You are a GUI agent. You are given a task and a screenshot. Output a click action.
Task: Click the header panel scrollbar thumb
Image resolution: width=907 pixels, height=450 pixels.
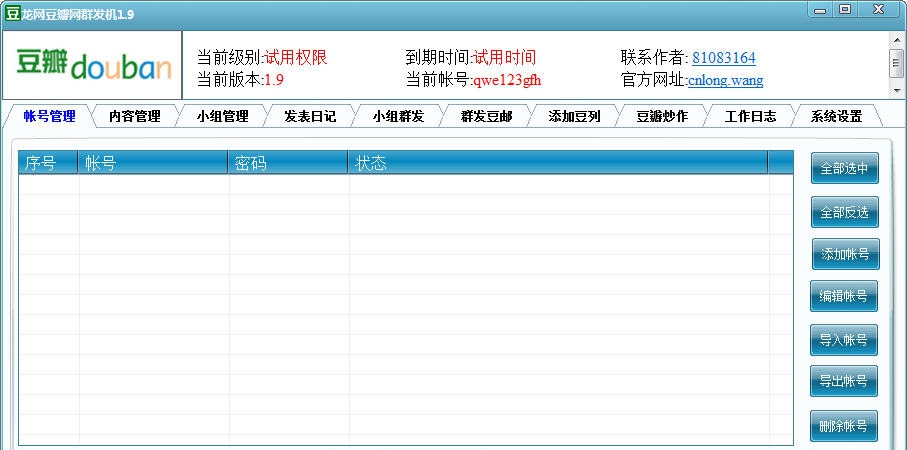tap(897, 62)
